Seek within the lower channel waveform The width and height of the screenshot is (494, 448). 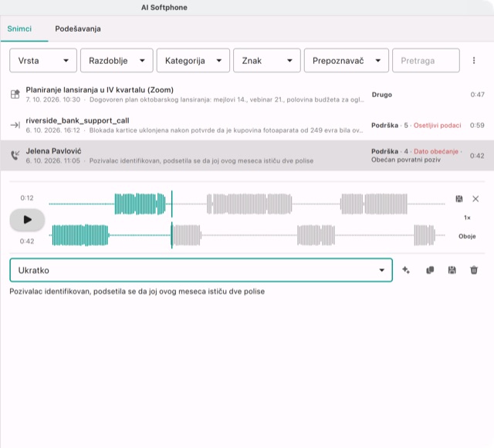[x=247, y=235]
